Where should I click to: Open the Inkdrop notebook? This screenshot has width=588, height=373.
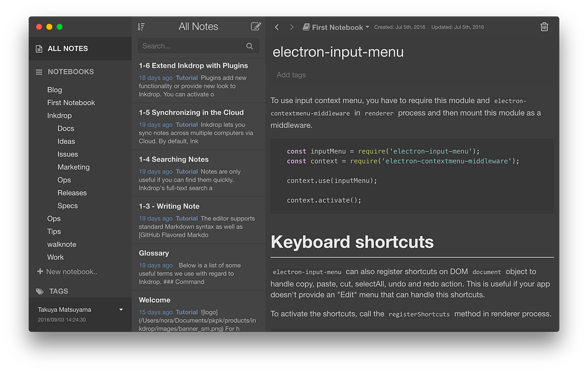click(59, 115)
